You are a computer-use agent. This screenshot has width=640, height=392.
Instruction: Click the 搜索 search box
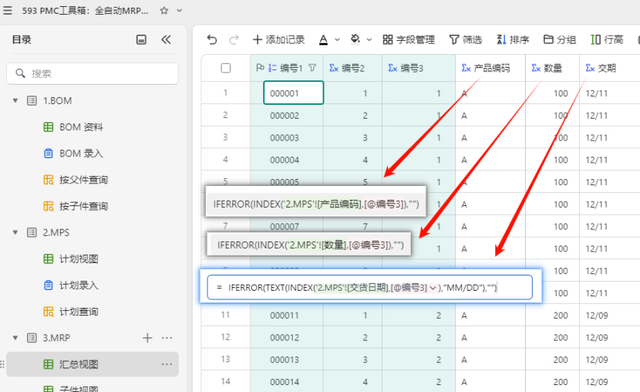tap(93, 74)
